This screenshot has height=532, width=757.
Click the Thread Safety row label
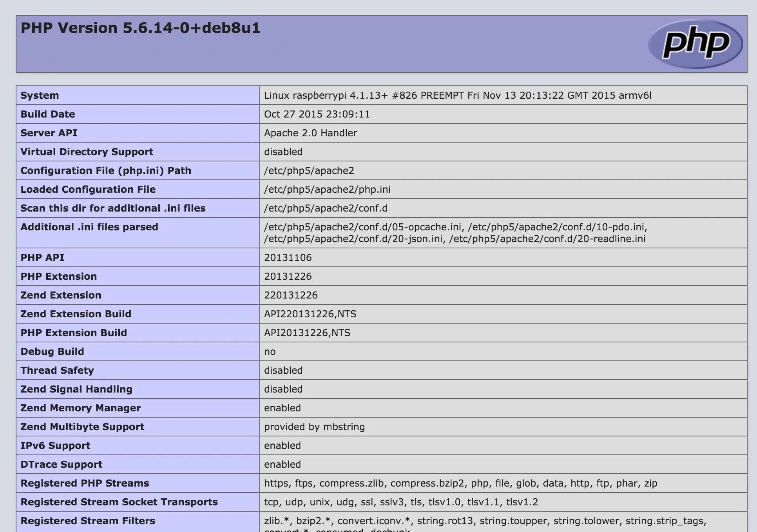tap(57, 371)
